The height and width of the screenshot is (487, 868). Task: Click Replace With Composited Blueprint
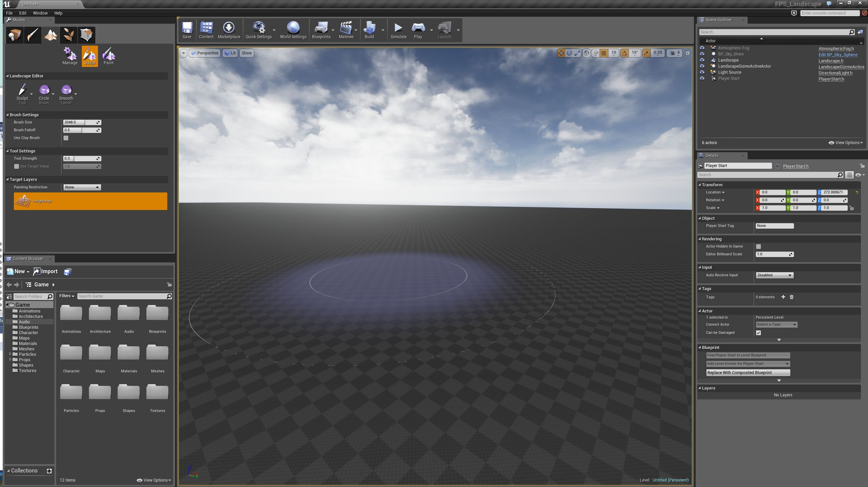point(748,372)
